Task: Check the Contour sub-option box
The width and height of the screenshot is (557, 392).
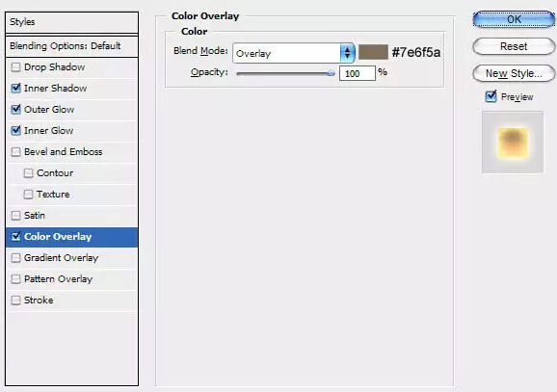Action: coord(28,173)
